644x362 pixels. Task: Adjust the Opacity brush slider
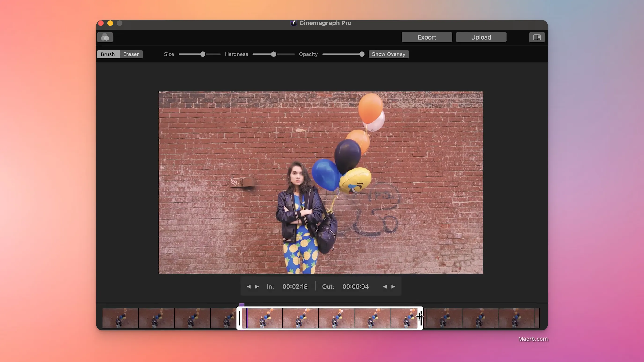pos(362,54)
